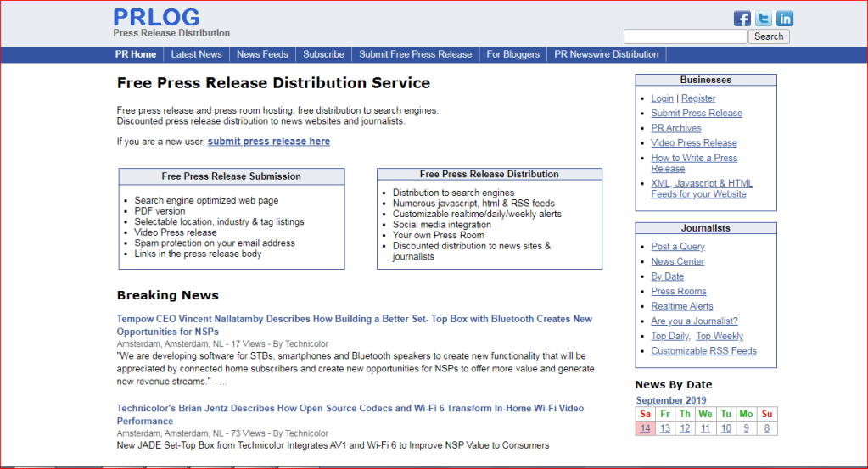Open Customizable RSS Feeds link

tap(703, 351)
